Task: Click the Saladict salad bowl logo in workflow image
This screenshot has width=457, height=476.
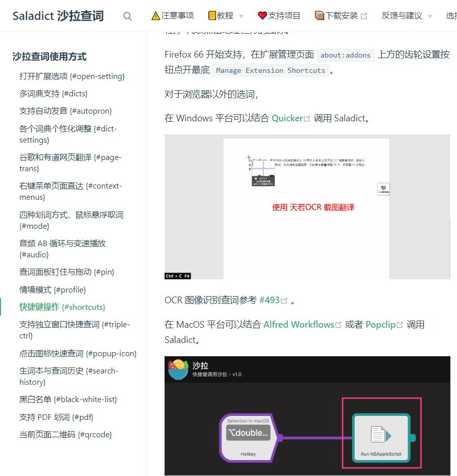Action: tap(178, 369)
